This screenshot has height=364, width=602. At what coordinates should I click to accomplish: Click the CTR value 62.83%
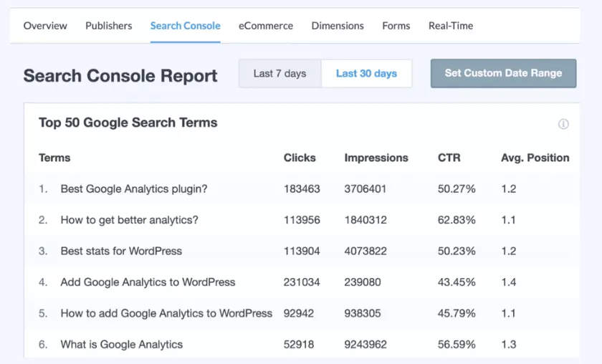pyautogui.click(x=457, y=220)
